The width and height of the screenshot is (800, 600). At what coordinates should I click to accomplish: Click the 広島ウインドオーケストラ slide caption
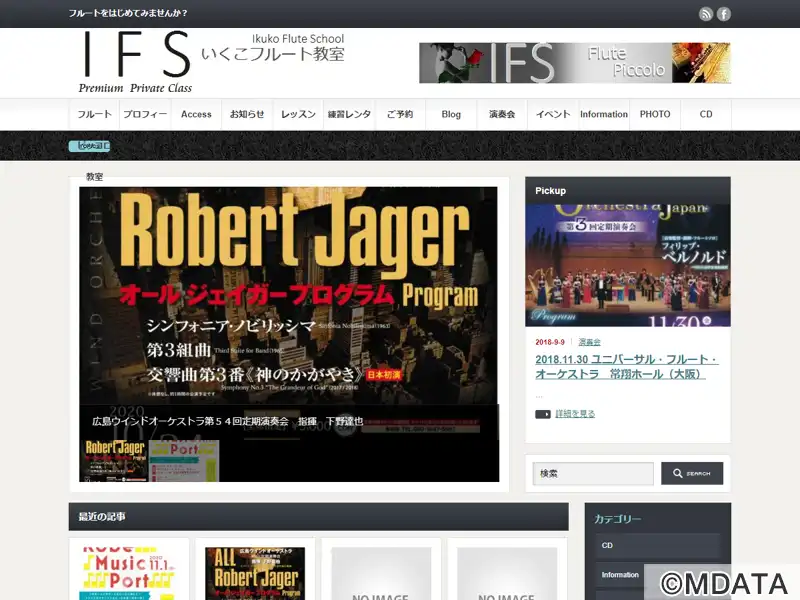pyautogui.click(x=228, y=421)
